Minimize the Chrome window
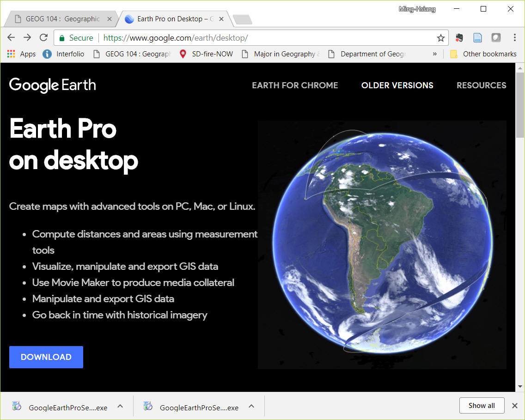The height and width of the screenshot is (420, 525). tap(457, 9)
